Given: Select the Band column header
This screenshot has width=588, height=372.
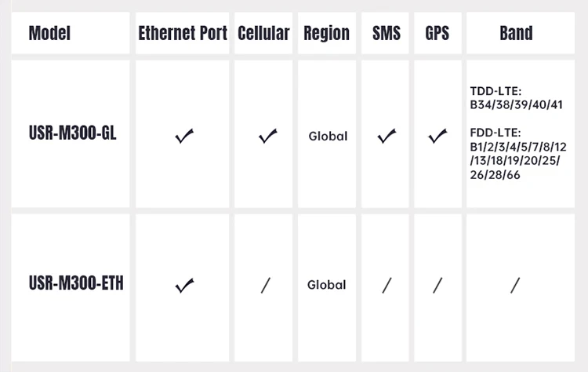Looking at the screenshot, I should pyautogui.click(x=516, y=33).
